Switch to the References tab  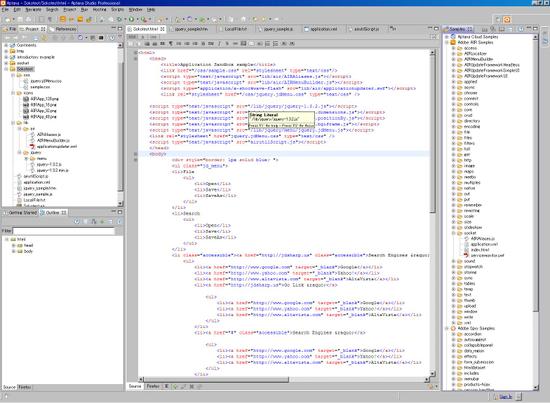click(x=63, y=29)
